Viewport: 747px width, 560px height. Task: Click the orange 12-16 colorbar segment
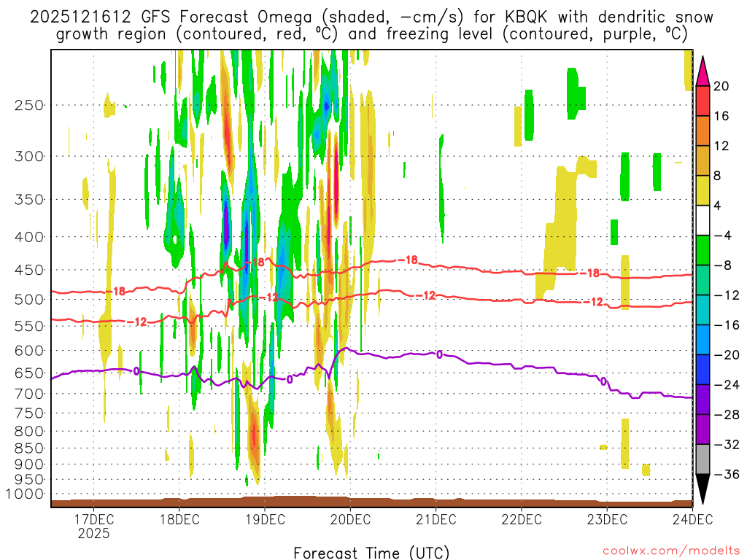[703, 131]
